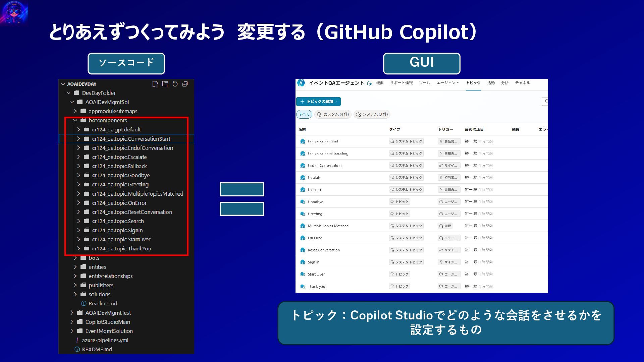644x362 pixels.
Task: Open the エージェント tab
Action: point(448,83)
